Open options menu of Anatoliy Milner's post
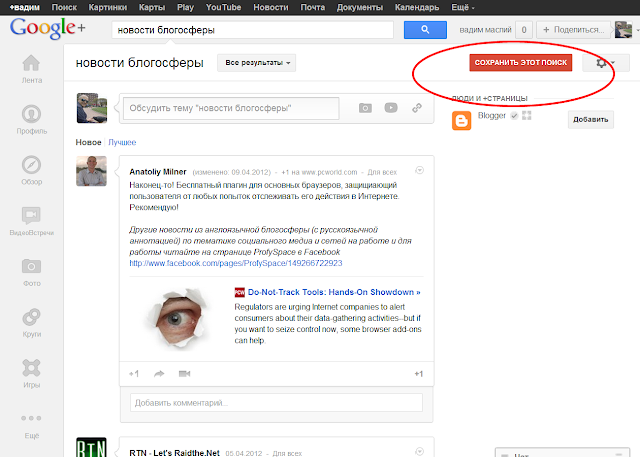The image size is (640, 457). (x=419, y=170)
